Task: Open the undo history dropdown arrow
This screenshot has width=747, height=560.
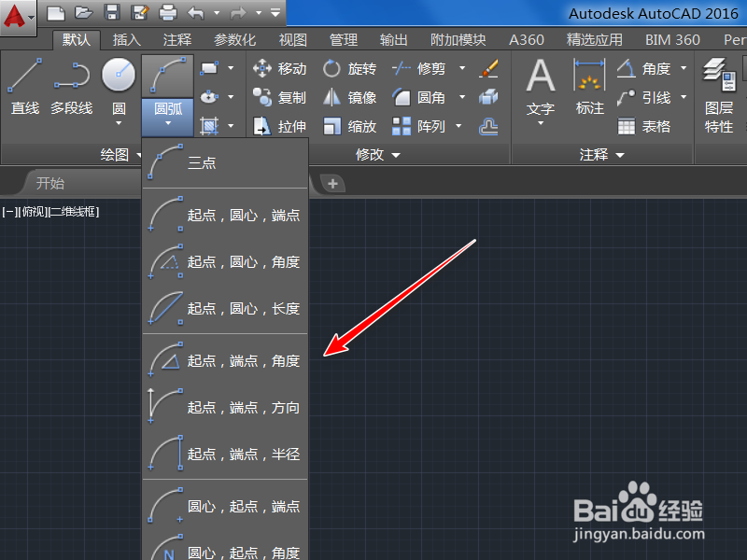Action: [217, 13]
